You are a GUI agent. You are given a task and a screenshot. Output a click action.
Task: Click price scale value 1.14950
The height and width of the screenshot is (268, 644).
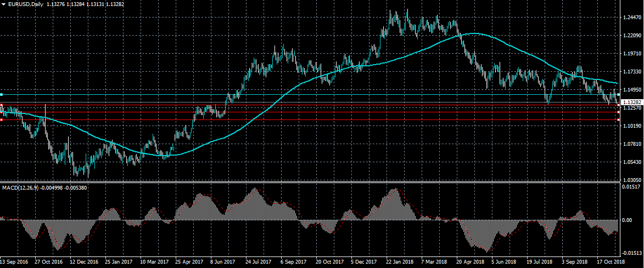(632, 90)
